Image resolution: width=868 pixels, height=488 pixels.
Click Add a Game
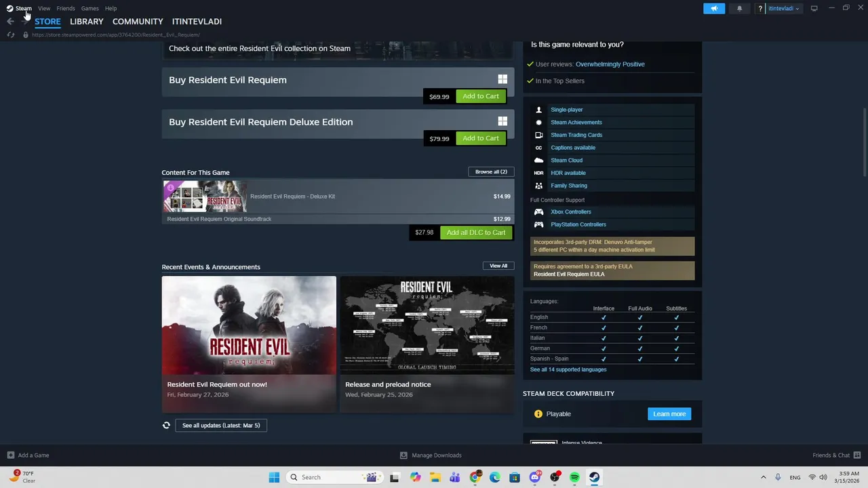[28, 455]
